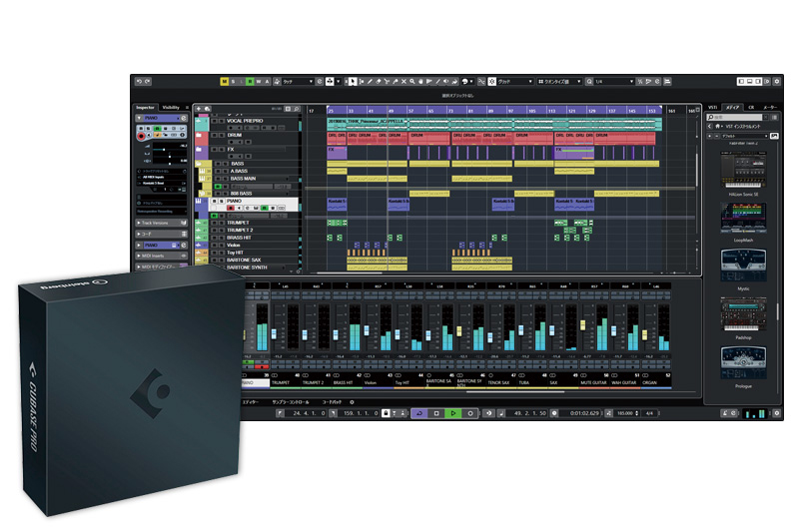Click the Undo arrow in the toolbar

139,81
